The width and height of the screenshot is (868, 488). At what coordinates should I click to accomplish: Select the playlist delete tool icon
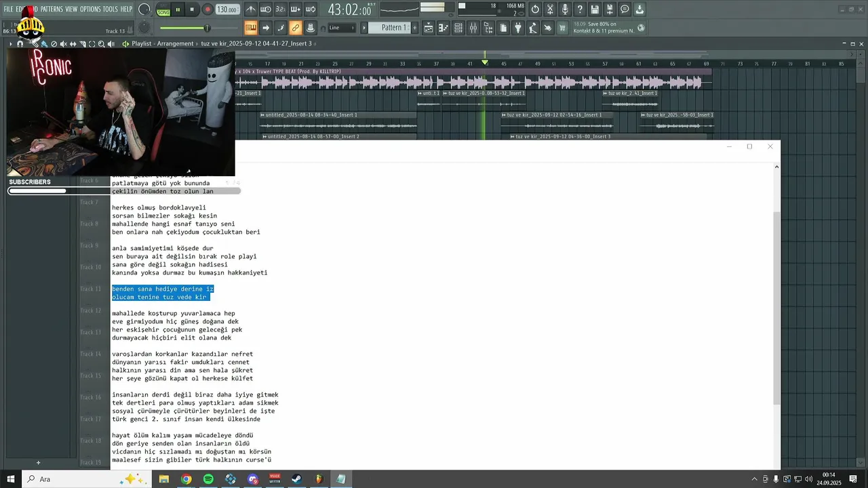[x=54, y=43]
